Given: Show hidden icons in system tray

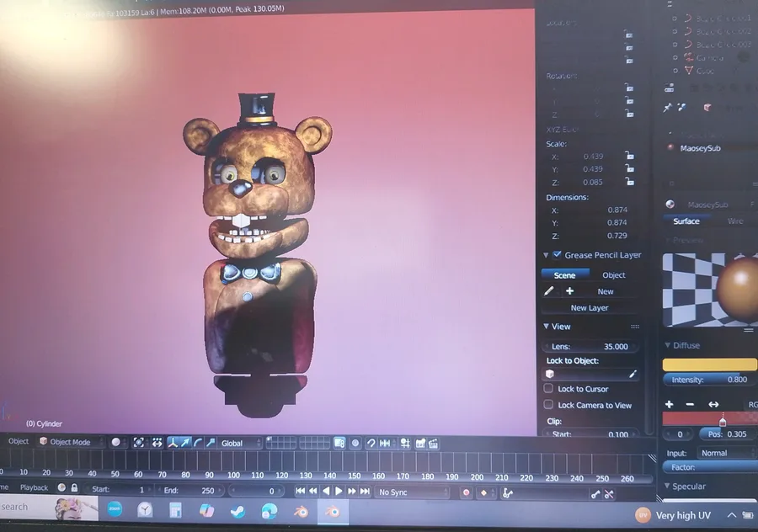Looking at the screenshot, I should coord(732,515).
